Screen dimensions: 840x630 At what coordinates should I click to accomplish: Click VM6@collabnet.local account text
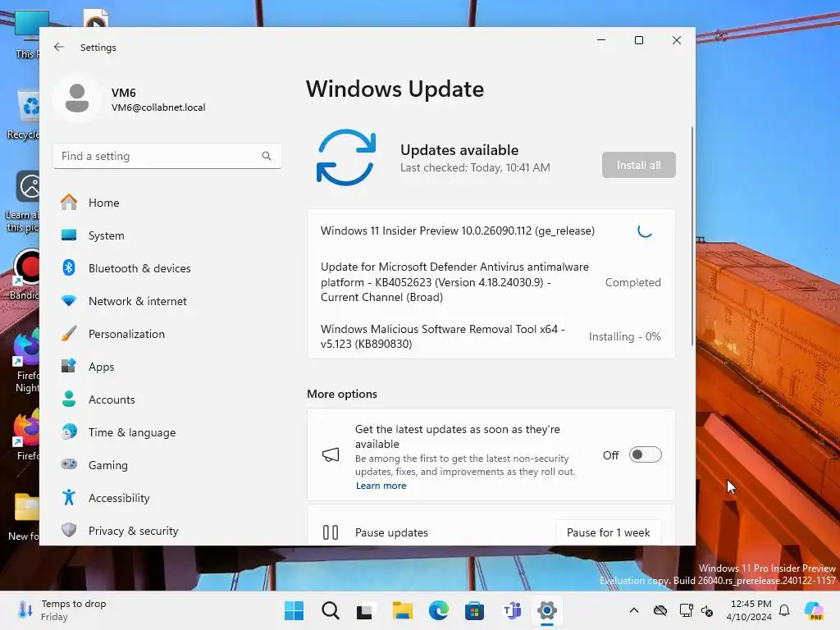[x=158, y=107]
